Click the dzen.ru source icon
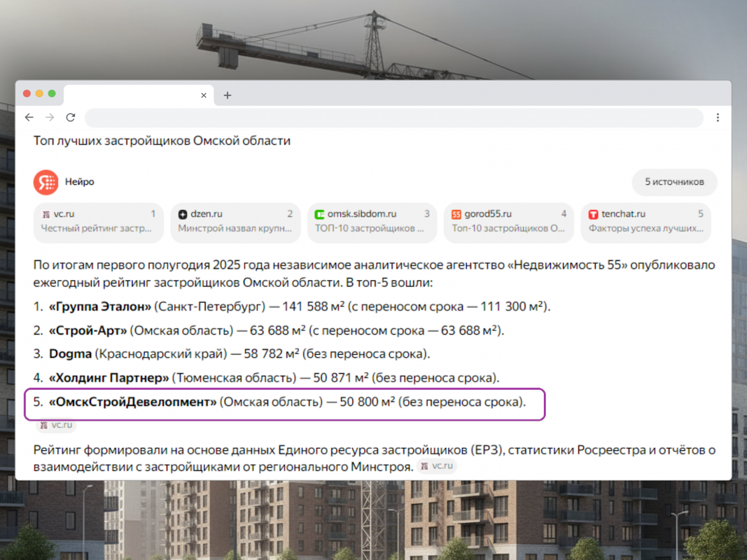 pos(183,214)
